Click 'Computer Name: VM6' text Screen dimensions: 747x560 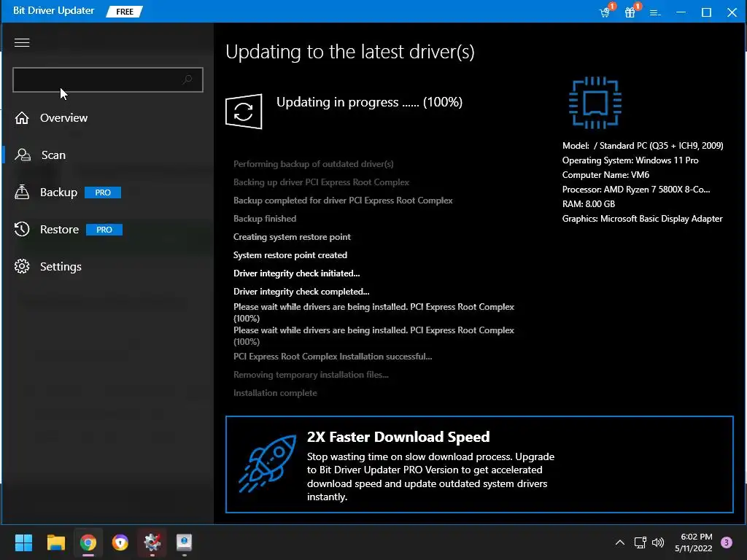pyautogui.click(x=605, y=175)
